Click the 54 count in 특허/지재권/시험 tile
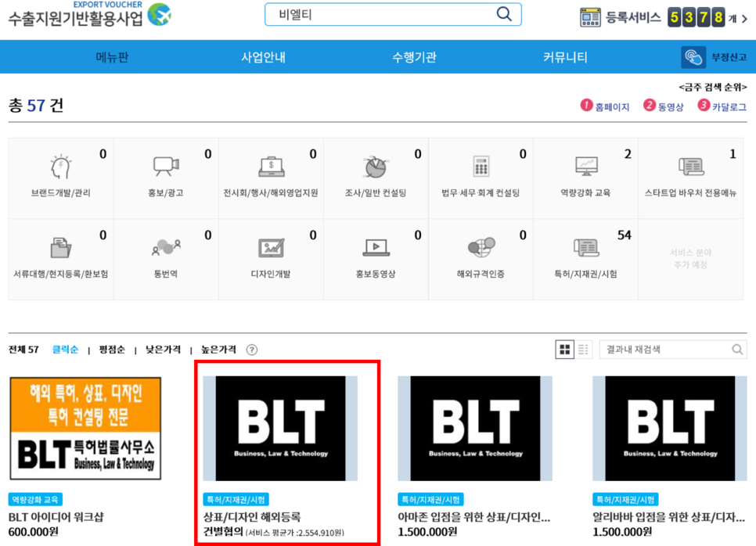Screen dimensions: 756x546 click(625, 235)
